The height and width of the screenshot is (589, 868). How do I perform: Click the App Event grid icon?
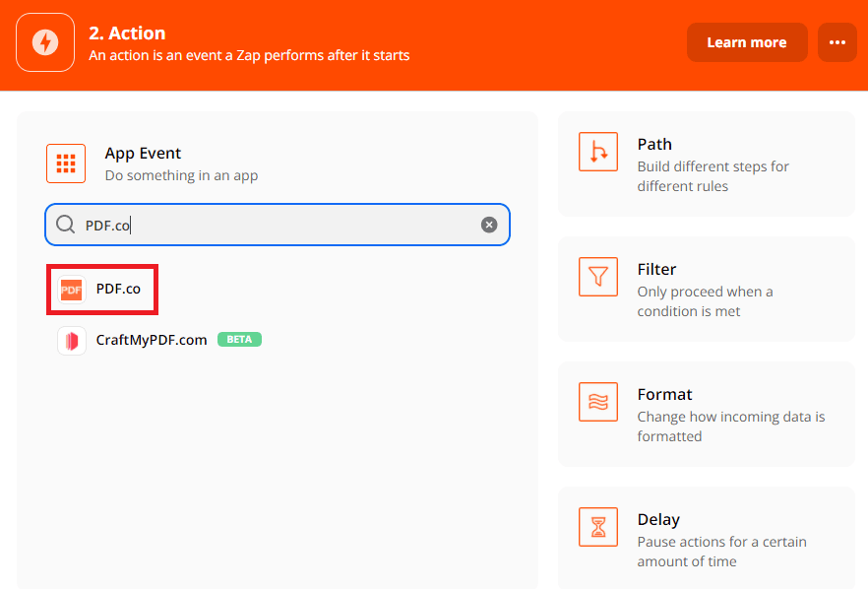click(x=66, y=164)
